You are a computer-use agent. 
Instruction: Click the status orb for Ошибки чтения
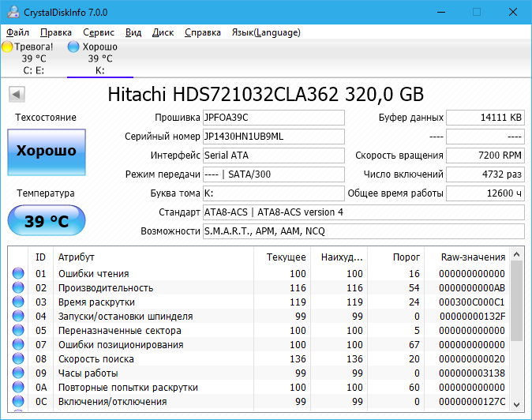pyautogui.click(x=18, y=274)
